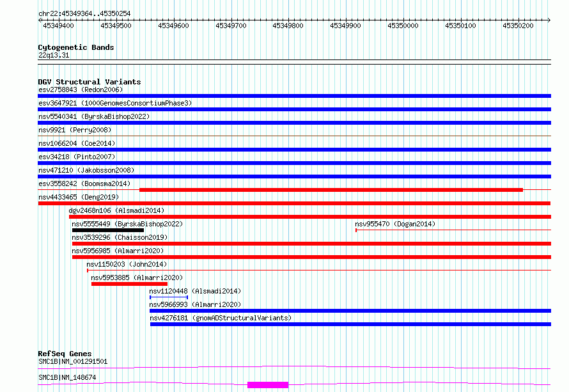Viewport: 569px width, 392px height.
Task: Select the red bar for nsv4433465 (Deng2019)
Action: coord(294,203)
